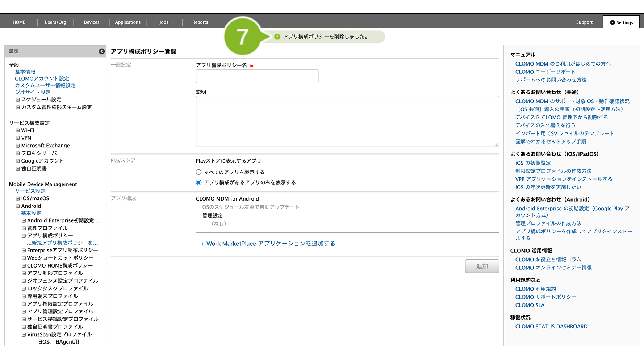Screen dimensions: 644x362
Task: Collapse the アプリ構成ポリシー tree node
Action: (x=24, y=236)
